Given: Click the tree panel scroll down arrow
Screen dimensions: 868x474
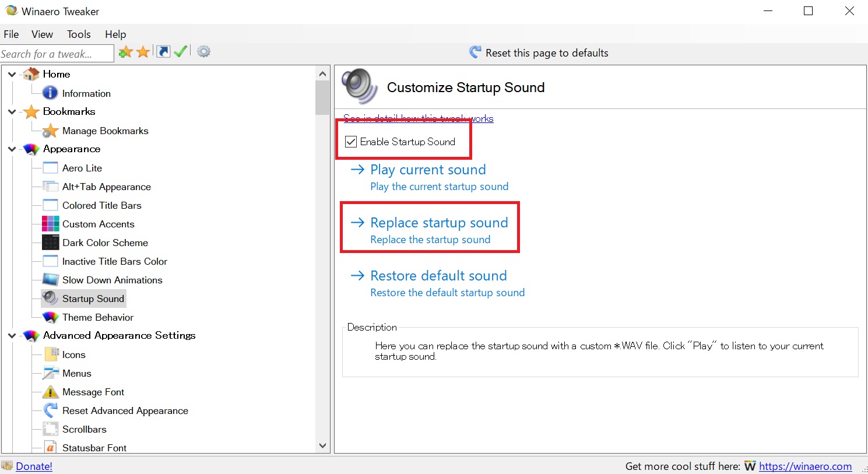Looking at the screenshot, I should click(x=322, y=446).
